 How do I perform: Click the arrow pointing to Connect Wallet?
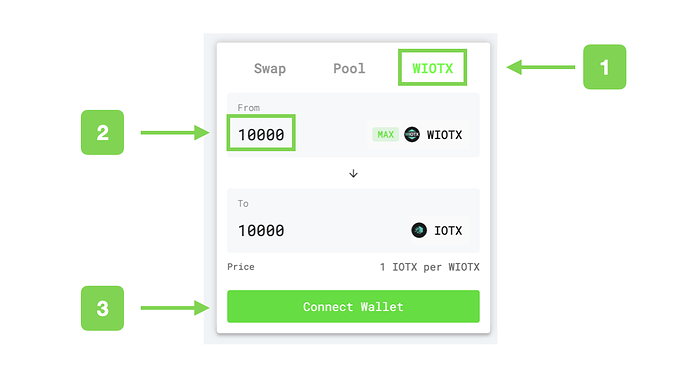(x=175, y=308)
